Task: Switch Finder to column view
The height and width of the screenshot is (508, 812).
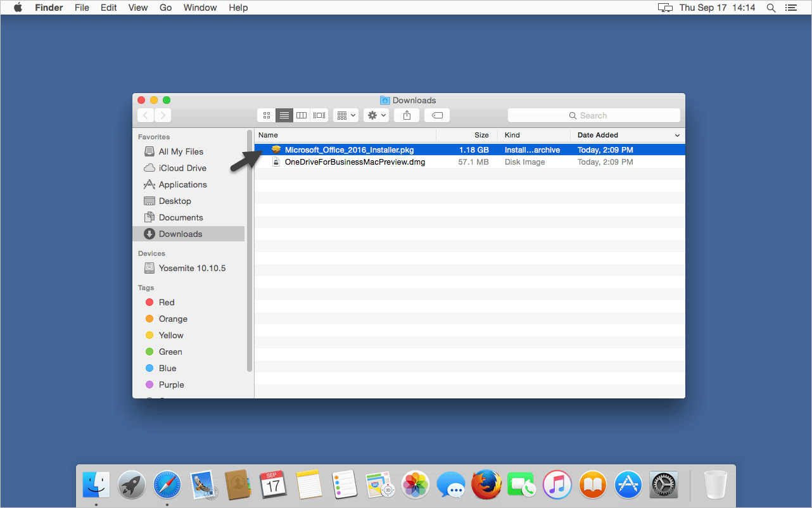Action: [302, 115]
